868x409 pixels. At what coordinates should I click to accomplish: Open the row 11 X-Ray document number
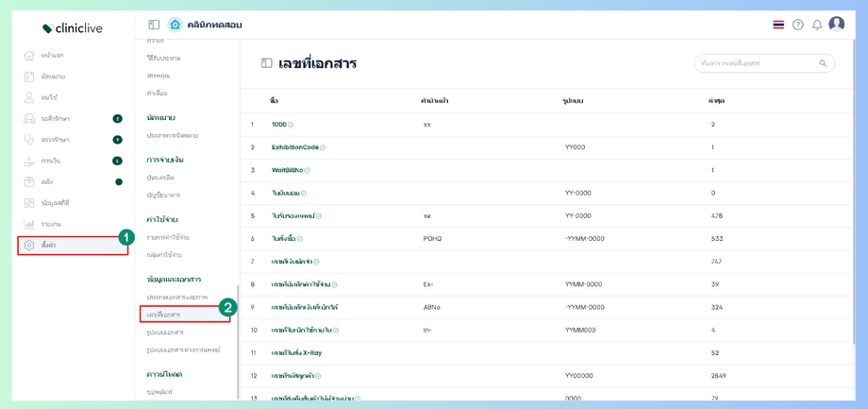296,352
